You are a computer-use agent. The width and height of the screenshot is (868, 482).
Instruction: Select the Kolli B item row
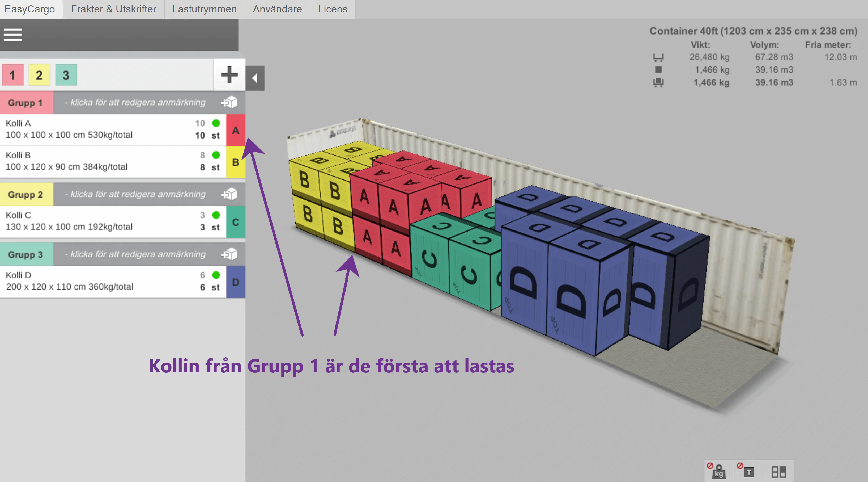point(113,162)
